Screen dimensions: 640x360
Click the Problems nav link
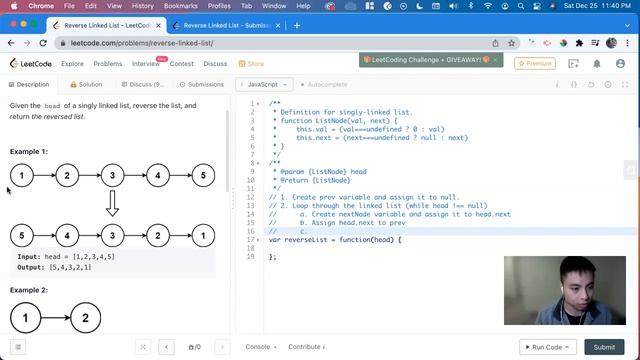[x=108, y=64]
